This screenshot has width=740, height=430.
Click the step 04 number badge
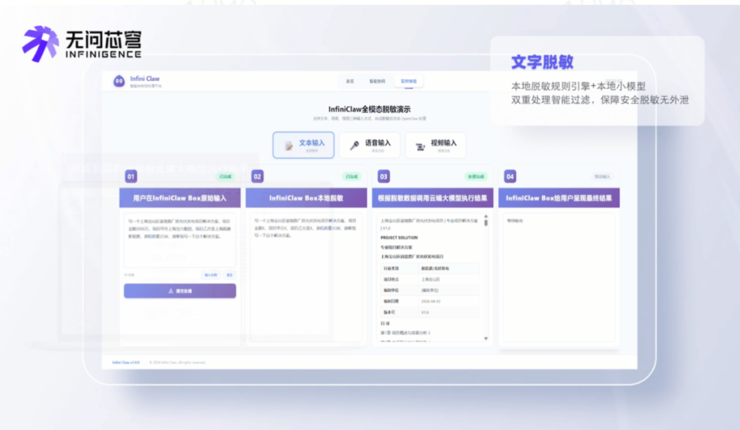pos(510,176)
